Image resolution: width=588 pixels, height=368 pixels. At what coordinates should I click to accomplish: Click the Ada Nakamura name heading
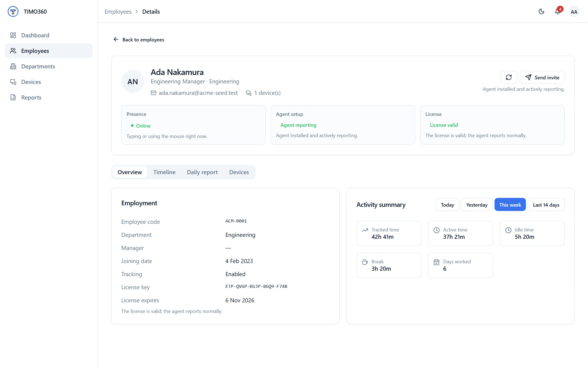click(177, 72)
